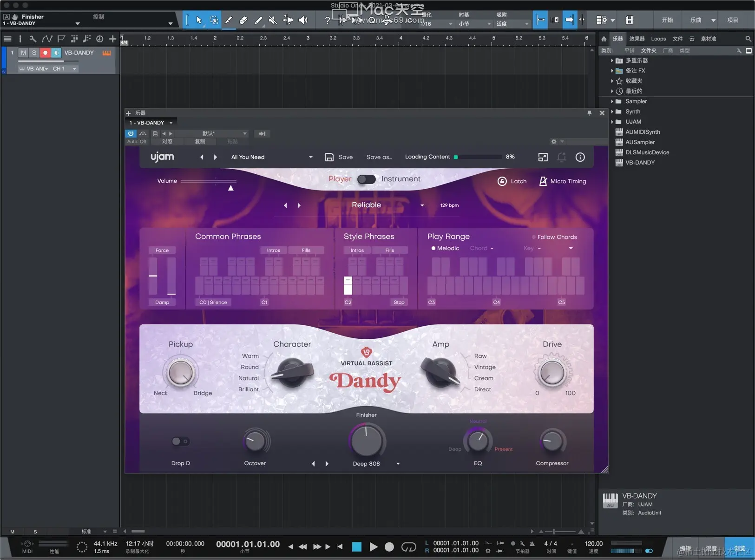The width and height of the screenshot is (755, 560).
Task: Choose the Bend tool
Action: tap(288, 20)
